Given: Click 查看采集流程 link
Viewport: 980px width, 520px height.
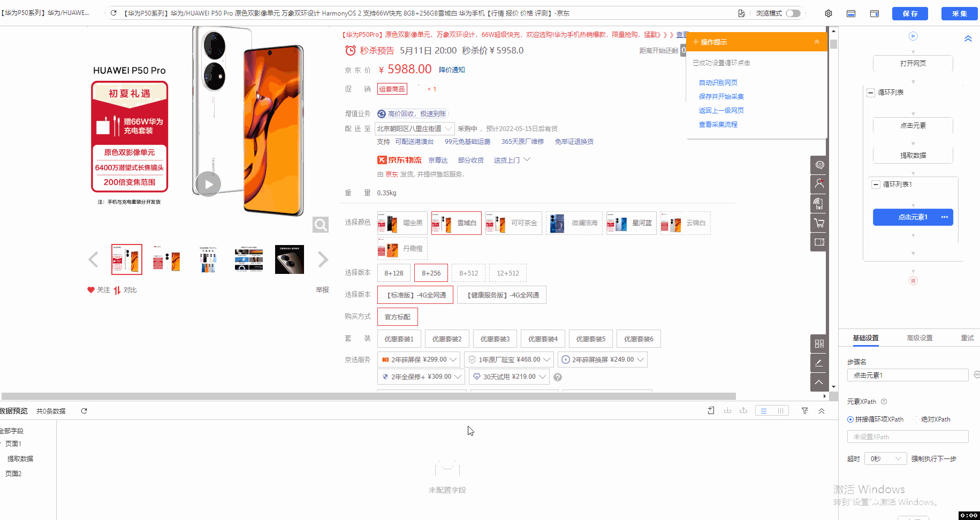Looking at the screenshot, I should (x=718, y=124).
